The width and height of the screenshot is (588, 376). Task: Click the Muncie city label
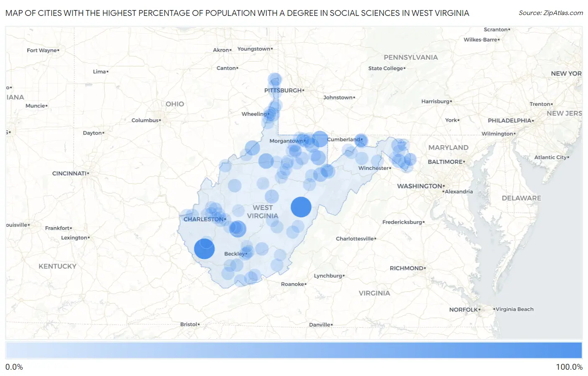click(35, 106)
